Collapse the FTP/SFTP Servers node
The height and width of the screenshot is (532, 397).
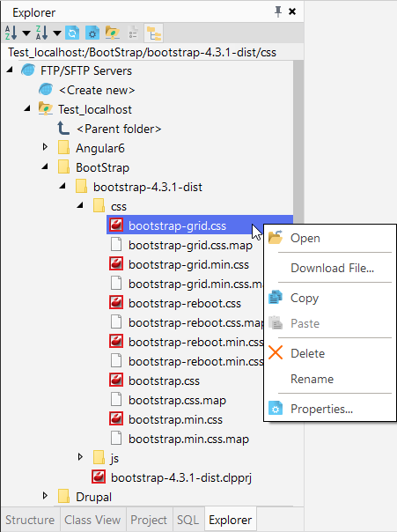click(x=10, y=70)
